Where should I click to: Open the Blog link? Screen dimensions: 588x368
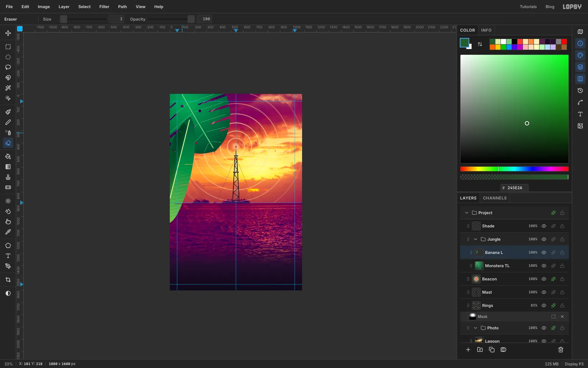(550, 7)
